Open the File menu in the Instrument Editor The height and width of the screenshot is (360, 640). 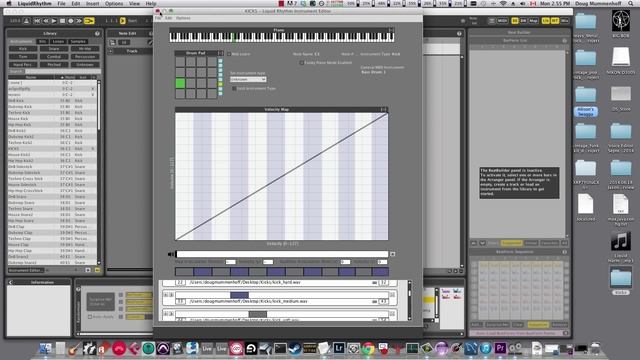pyautogui.click(x=158, y=18)
